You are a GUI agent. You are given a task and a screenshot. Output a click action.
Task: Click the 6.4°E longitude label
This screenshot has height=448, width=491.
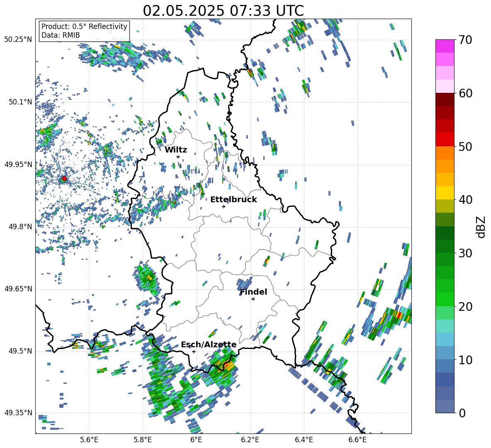pos(304,440)
